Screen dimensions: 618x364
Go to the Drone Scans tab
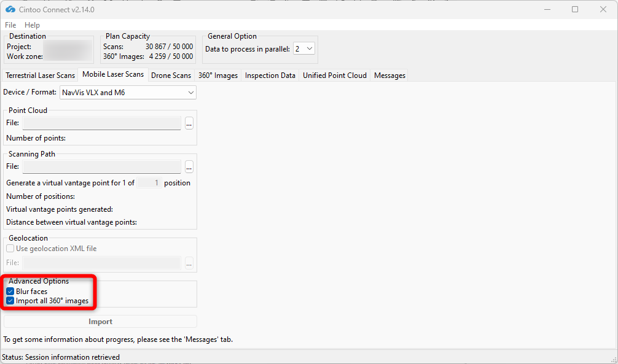(171, 76)
